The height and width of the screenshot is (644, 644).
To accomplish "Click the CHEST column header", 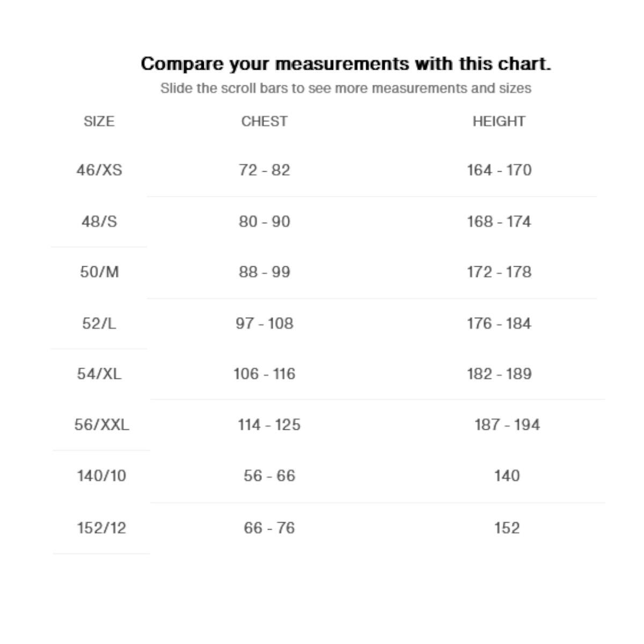I will point(264,121).
